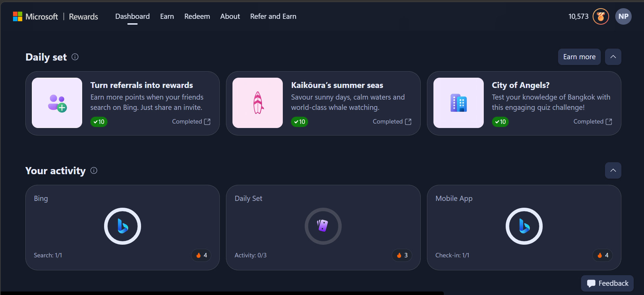Open the Refer and Earn tab
644x295 pixels.
tap(273, 16)
